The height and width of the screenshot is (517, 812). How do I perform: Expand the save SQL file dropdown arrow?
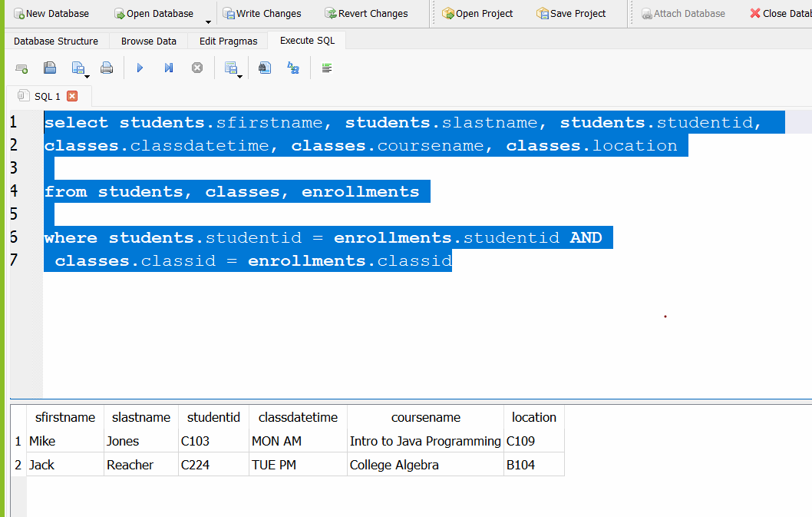tap(87, 77)
